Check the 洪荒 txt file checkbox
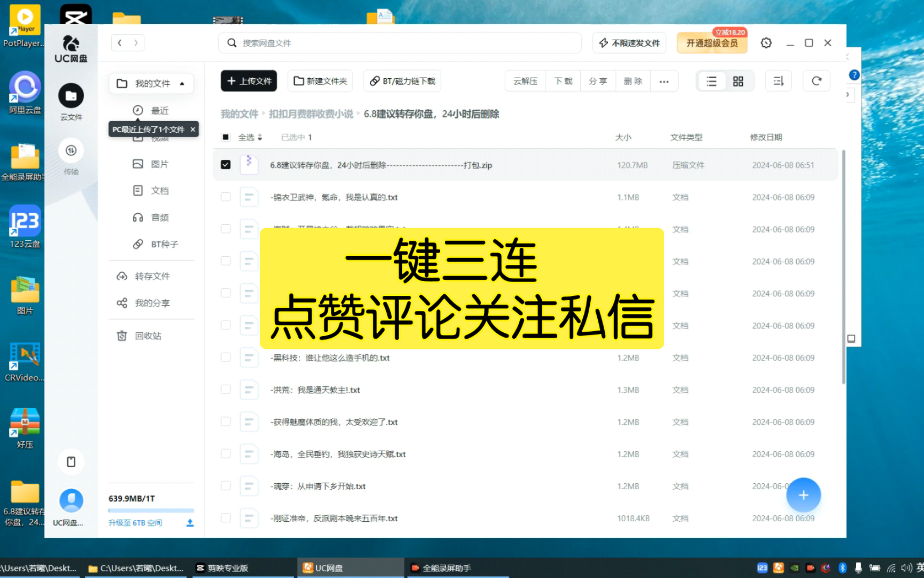The image size is (924, 578). point(226,390)
